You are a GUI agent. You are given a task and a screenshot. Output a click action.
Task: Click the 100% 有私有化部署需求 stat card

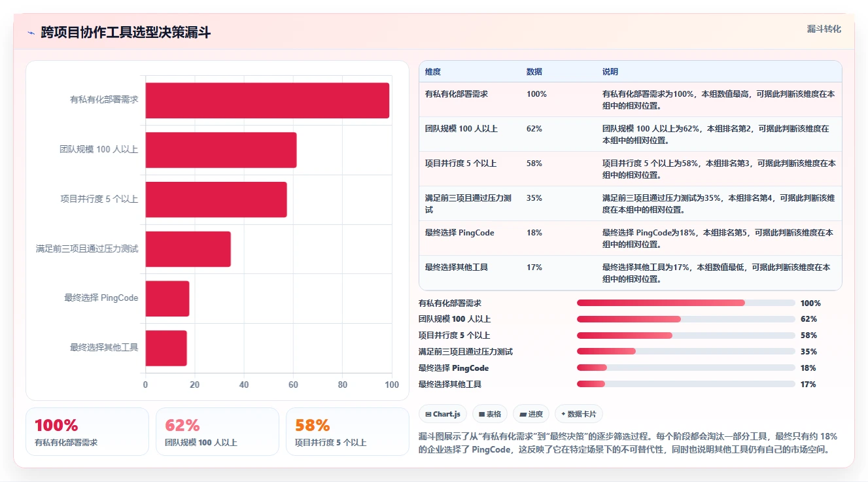[x=87, y=432]
